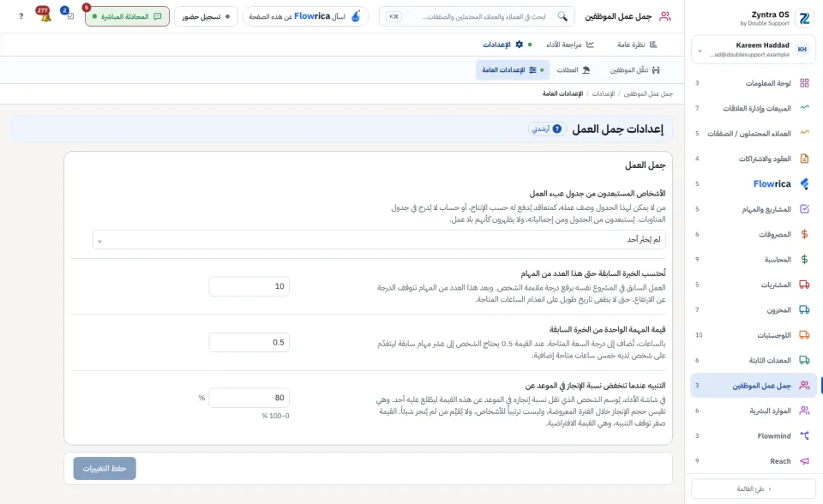Image resolution: width=823 pixels, height=504 pixels.
Task: Click the inventory truck icon
Action: pyautogui.click(x=804, y=309)
